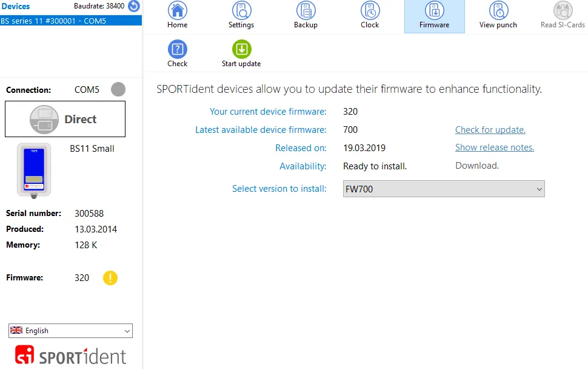588x369 pixels.
Task: Click the Devices header
Action: point(16,6)
